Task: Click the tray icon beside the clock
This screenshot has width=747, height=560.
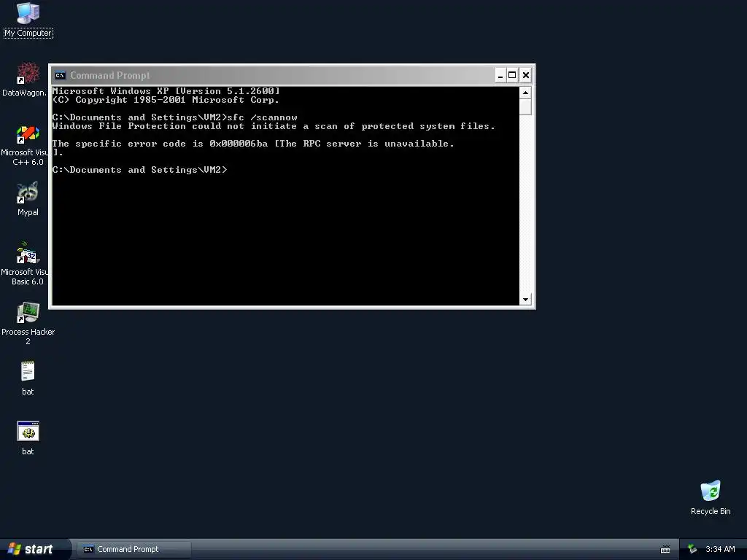Action: 692,549
